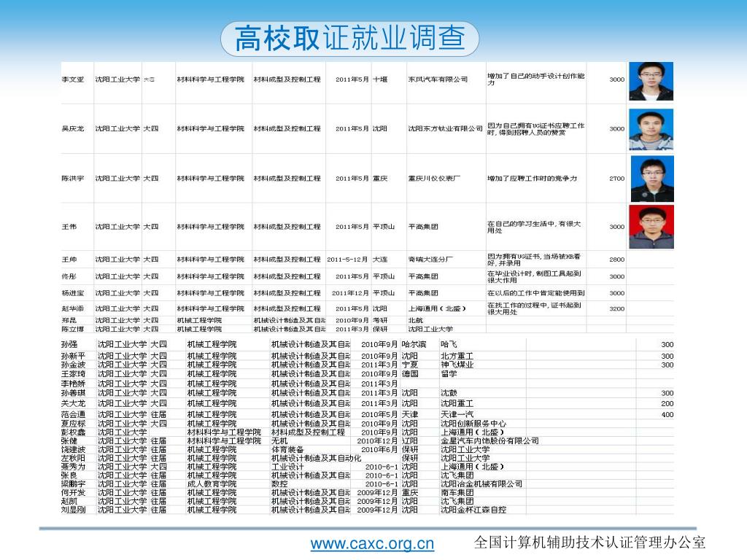
Task: Select the name cell 李艳娇
Action: coord(74,384)
